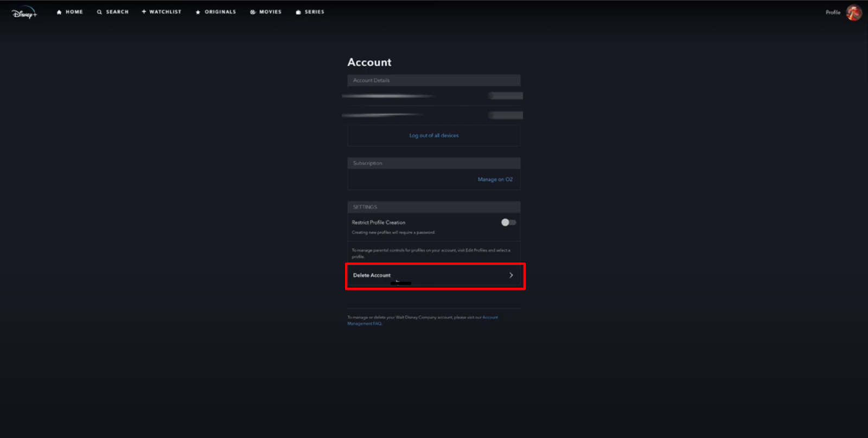Screen dimensions: 868x438
Task: Click the SETTINGS section header
Action: pyautogui.click(x=434, y=207)
